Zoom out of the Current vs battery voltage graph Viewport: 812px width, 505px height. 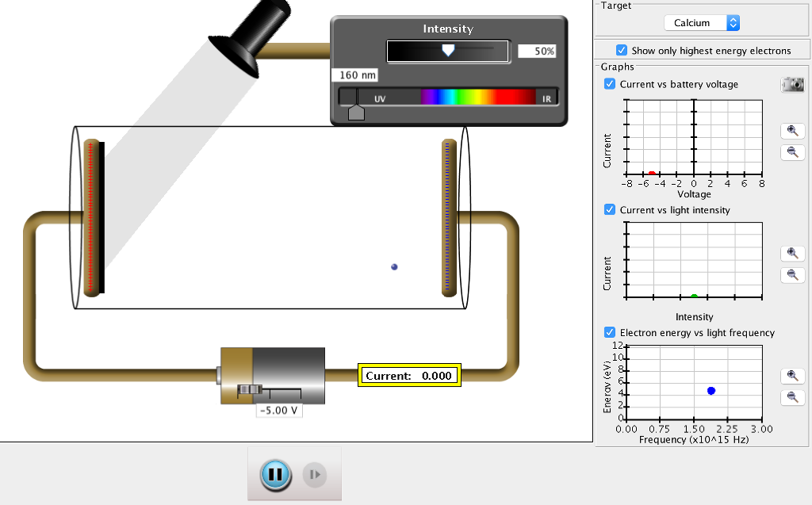[792, 152]
